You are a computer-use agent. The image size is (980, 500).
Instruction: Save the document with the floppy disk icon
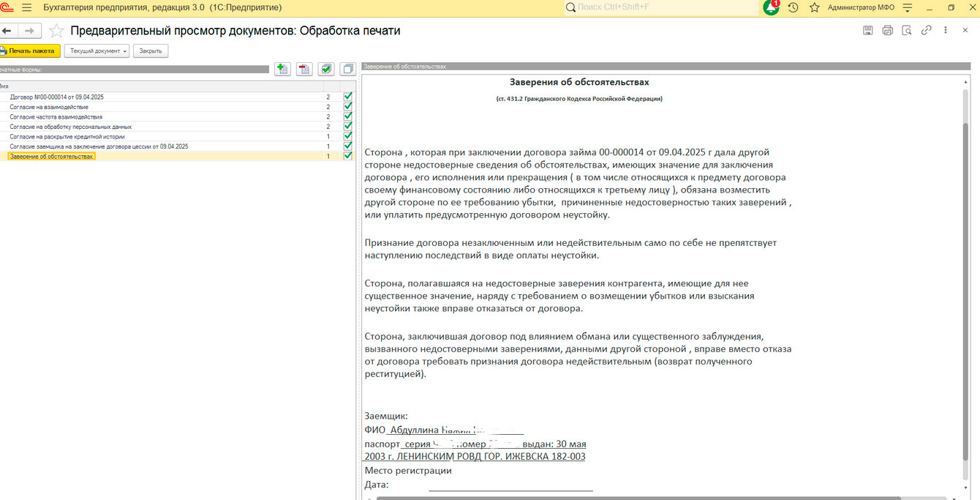point(868,30)
